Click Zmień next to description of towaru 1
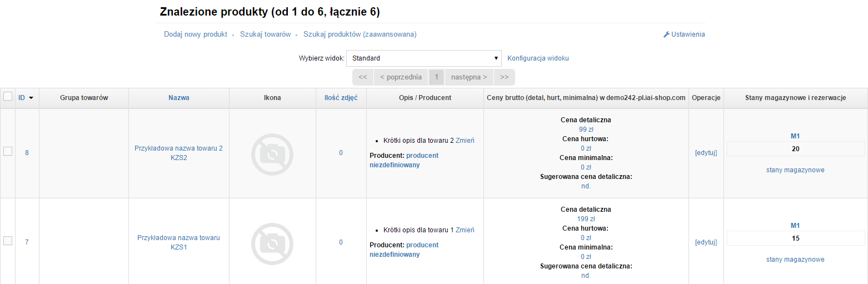 [465, 230]
